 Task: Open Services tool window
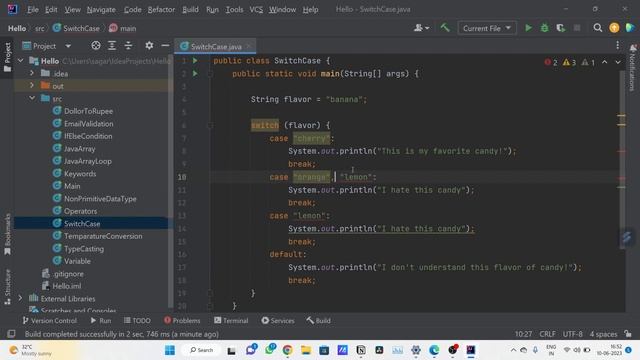(278, 321)
